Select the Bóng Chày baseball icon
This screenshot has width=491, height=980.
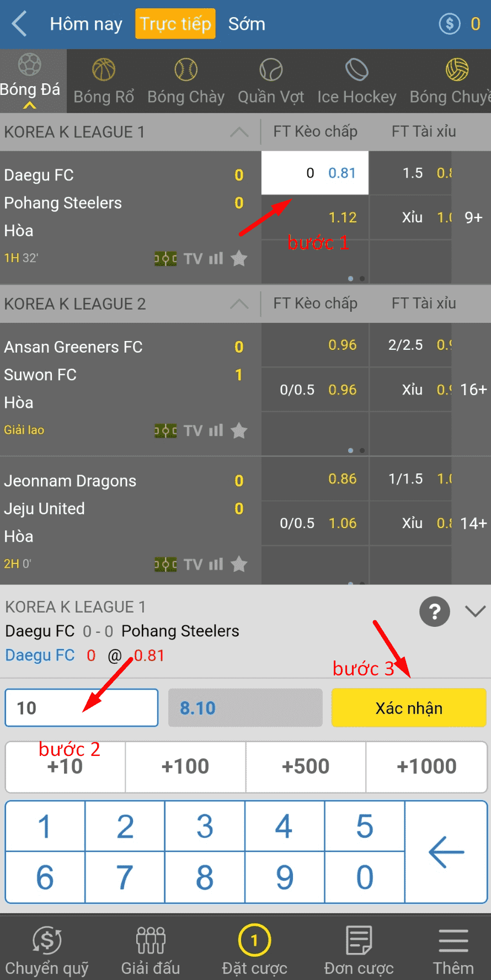click(x=186, y=70)
